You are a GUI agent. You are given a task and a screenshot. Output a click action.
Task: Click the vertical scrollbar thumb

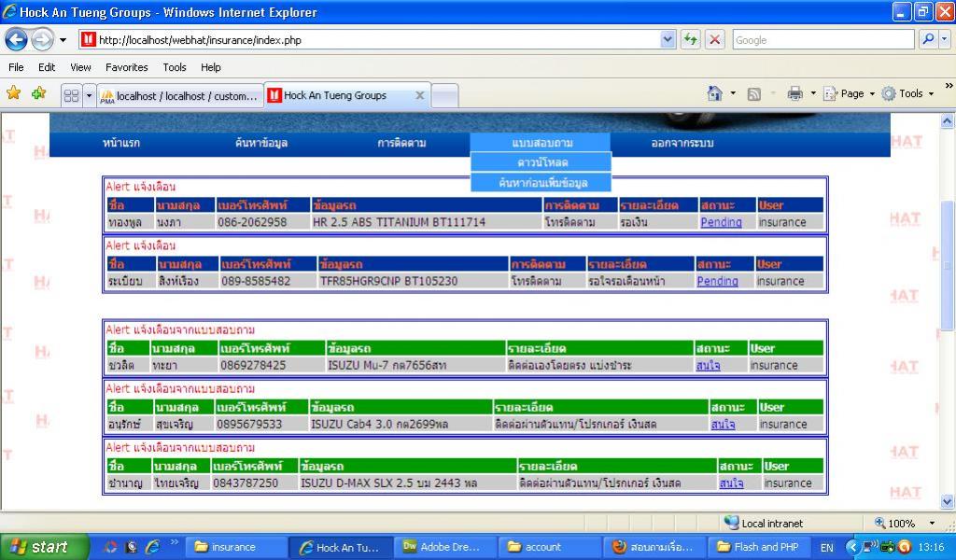coord(948,266)
